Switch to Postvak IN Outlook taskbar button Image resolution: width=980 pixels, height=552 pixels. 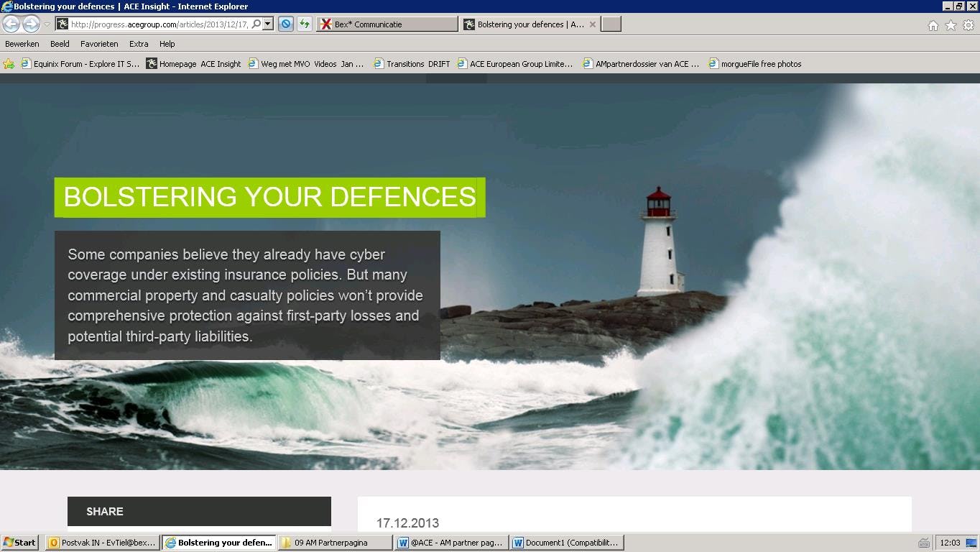[x=102, y=543]
